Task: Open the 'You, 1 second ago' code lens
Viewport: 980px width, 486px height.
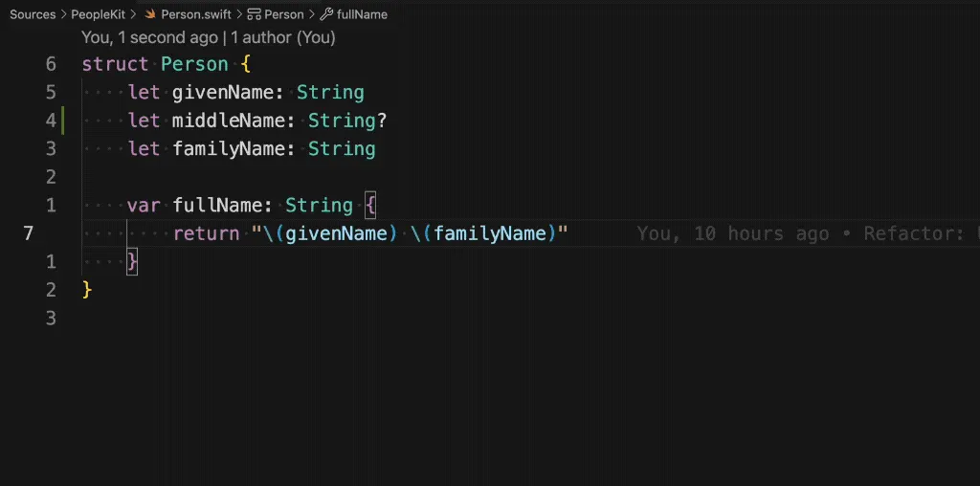Action: coord(149,37)
